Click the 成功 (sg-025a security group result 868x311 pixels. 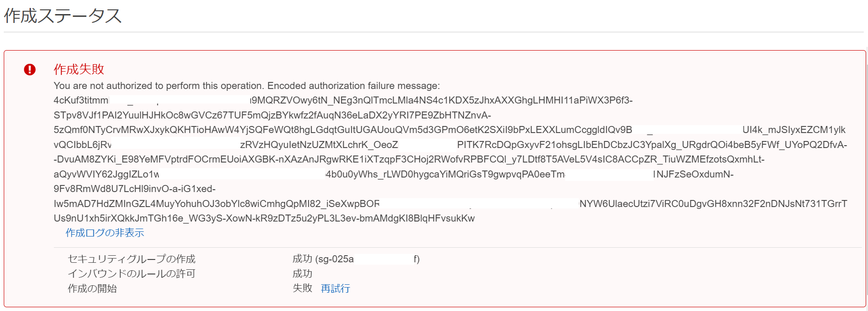click(x=356, y=259)
